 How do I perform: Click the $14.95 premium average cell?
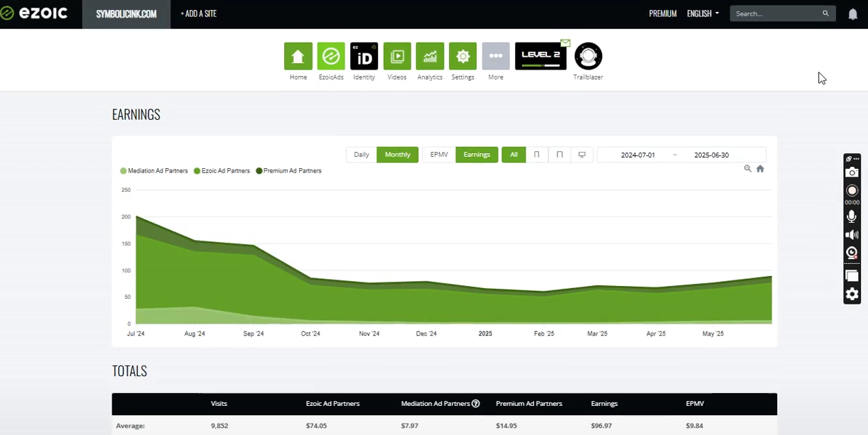pos(507,426)
